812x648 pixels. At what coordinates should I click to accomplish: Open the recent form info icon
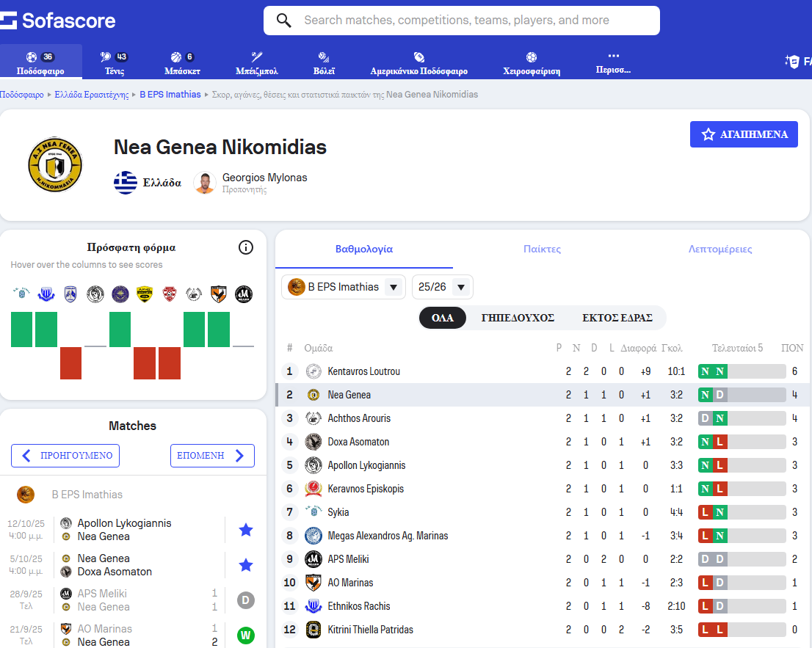(x=246, y=247)
